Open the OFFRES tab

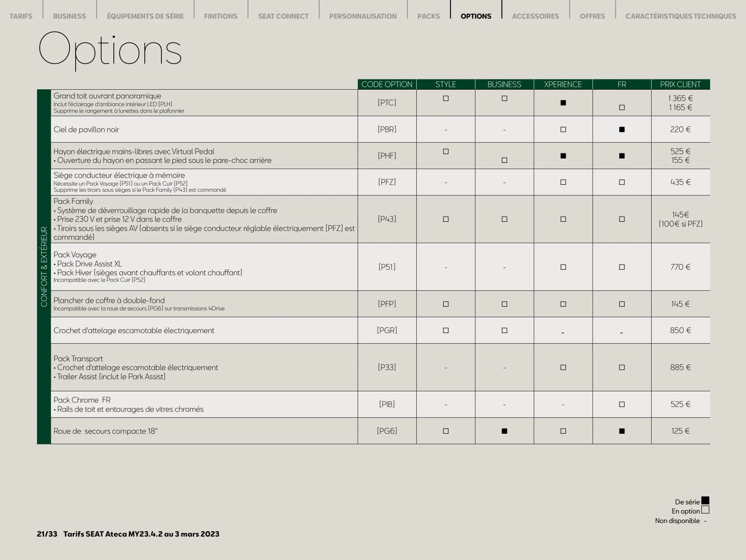point(592,16)
